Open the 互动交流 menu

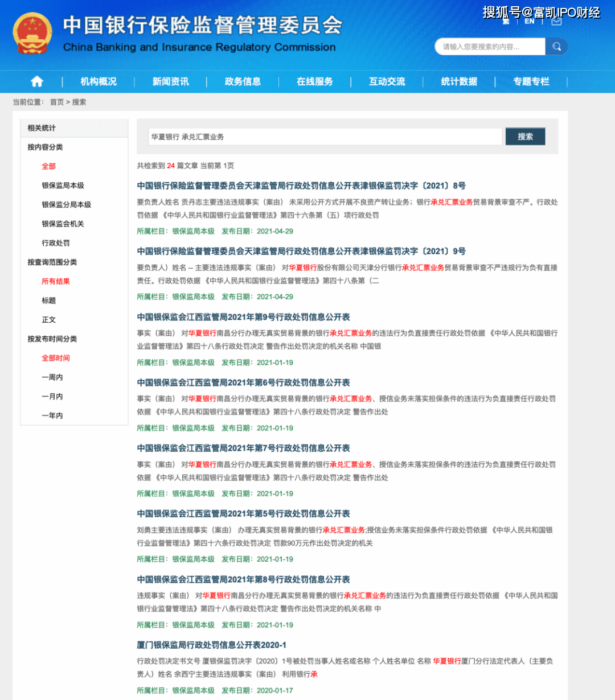coord(387,81)
